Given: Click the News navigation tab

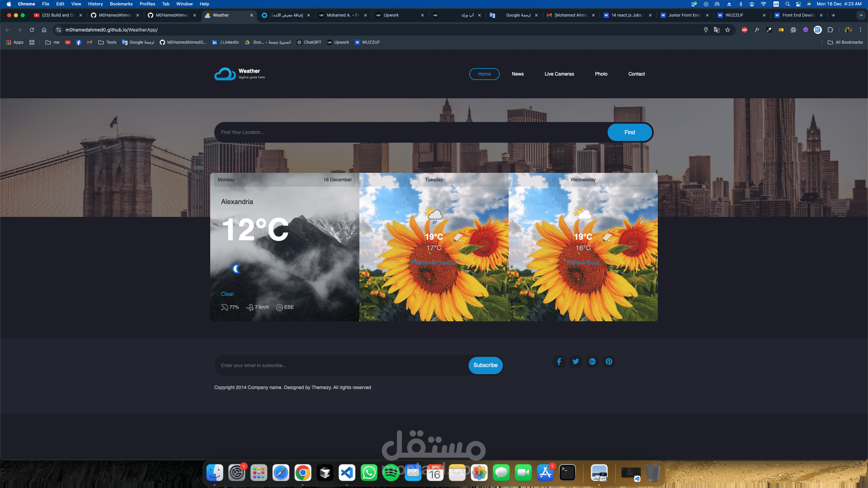Looking at the screenshot, I should click(517, 74).
